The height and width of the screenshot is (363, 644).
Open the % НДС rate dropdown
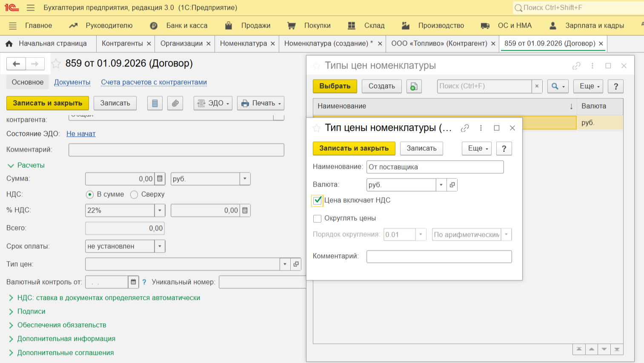point(160,210)
